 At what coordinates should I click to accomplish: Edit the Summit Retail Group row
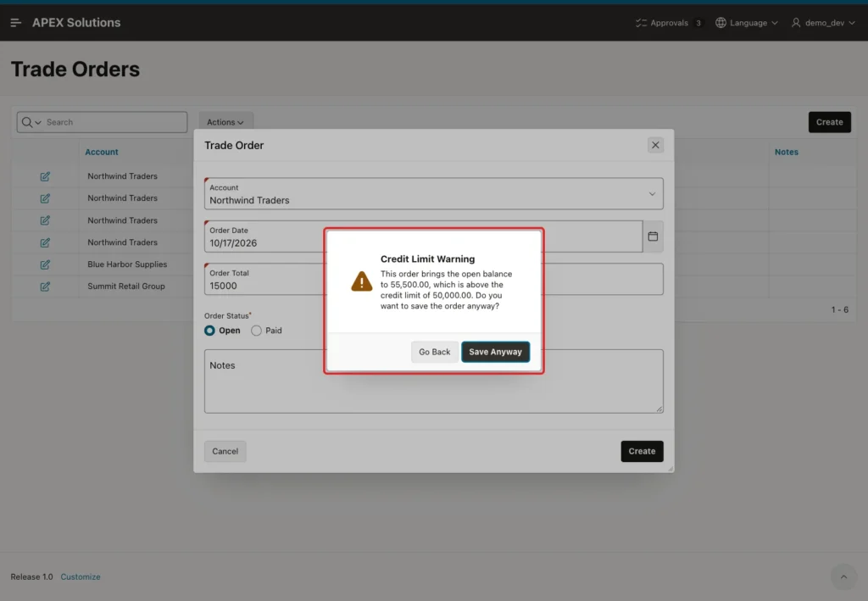pos(45,287)
